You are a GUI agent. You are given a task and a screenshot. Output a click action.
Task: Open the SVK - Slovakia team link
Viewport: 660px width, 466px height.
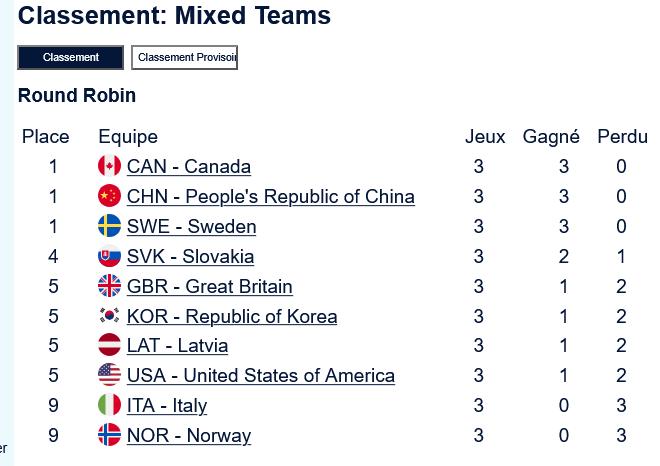(190, 257)
